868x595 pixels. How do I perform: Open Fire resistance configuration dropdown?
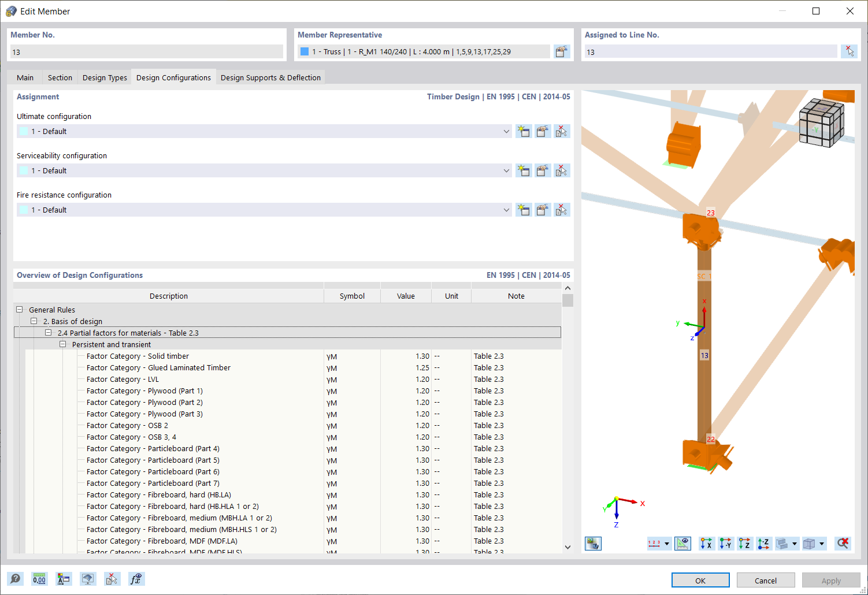(506, 210)
